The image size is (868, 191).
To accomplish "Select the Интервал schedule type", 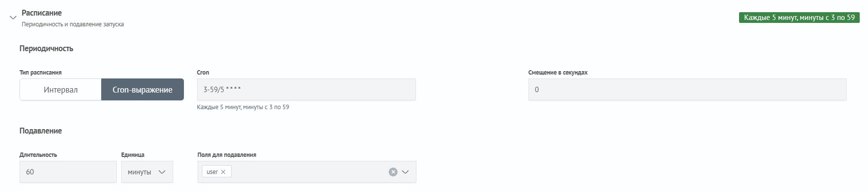I will point(61,90).
